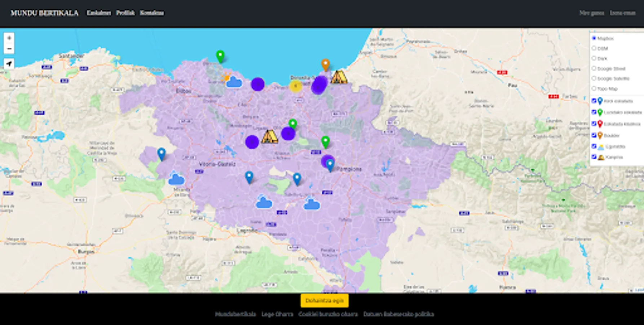Click the locate-me arrow button
This screenshot has width=644, height=325.
9,64
